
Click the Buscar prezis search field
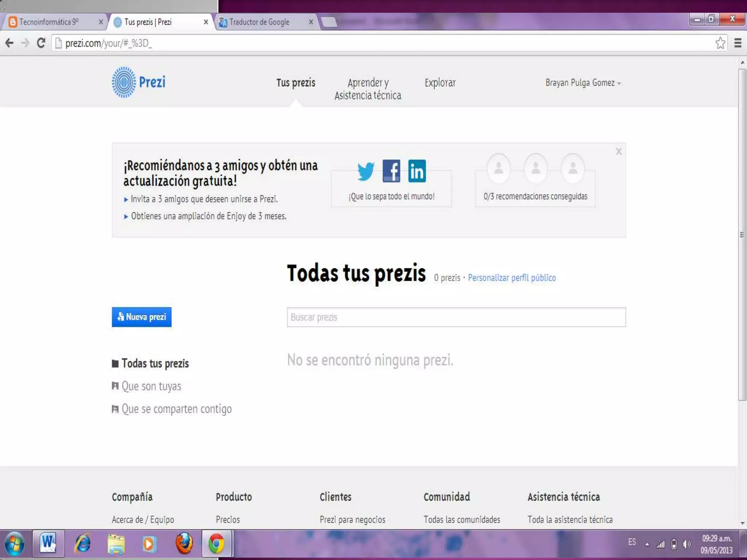coord(456,317)
